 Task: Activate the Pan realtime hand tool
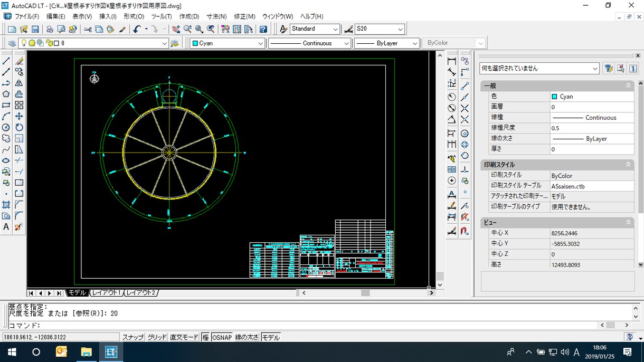[176, 29]
